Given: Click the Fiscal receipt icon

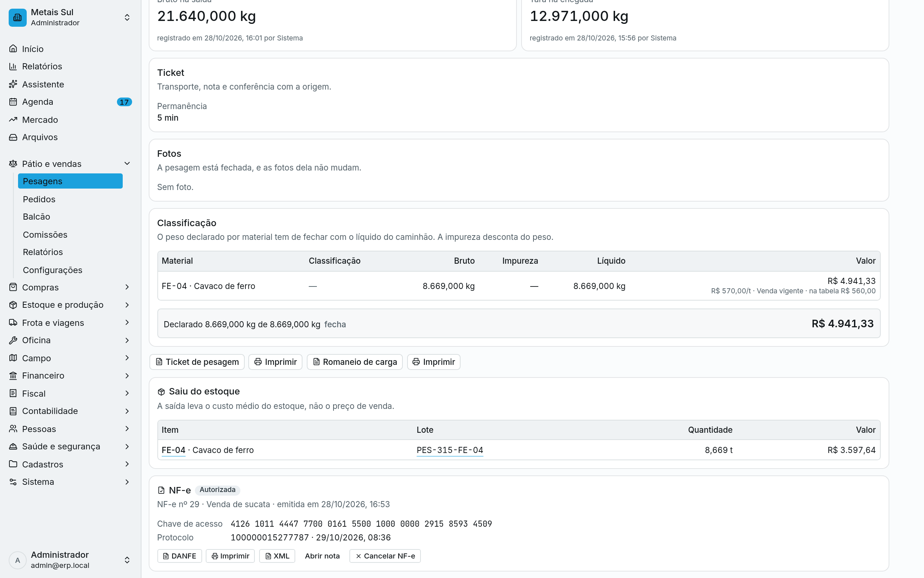Looking at the screenshot, I should [x=13, y=393].
